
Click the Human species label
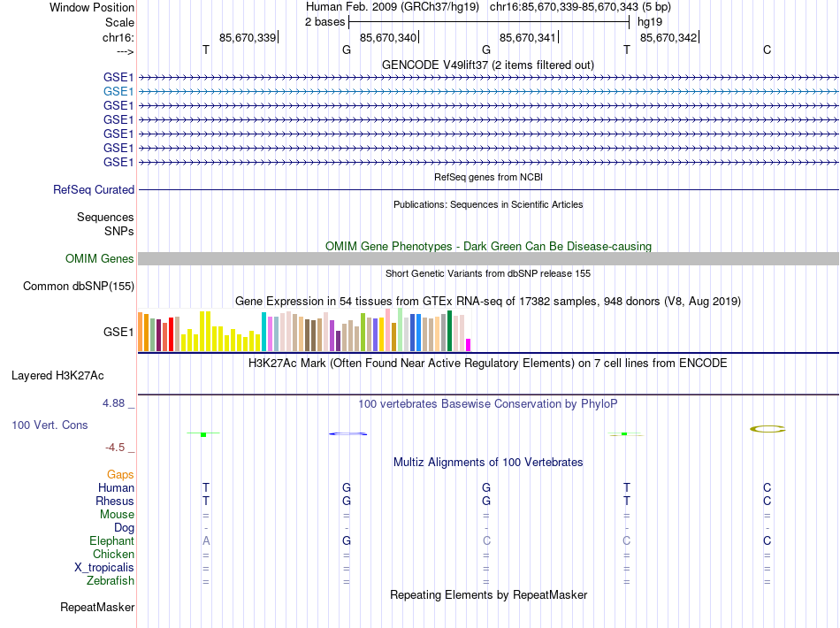[x=116, y=488]
